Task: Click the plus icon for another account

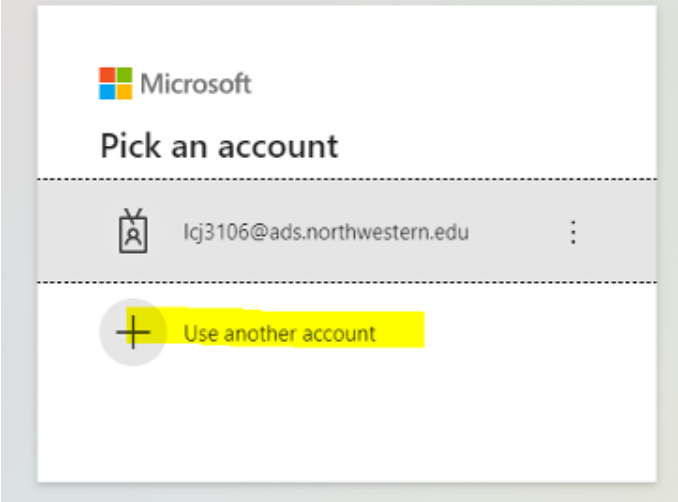Action: coord(133,332)
